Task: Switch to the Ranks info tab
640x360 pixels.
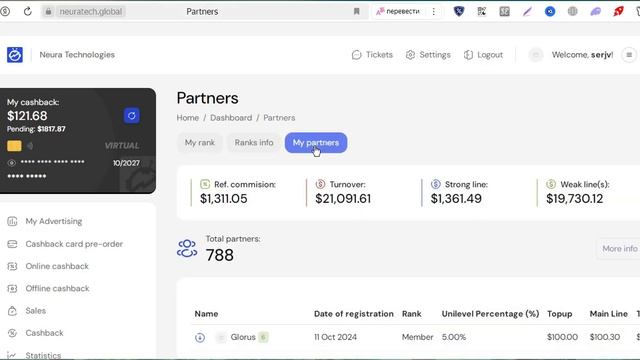Action: click(x=254, y=143)
